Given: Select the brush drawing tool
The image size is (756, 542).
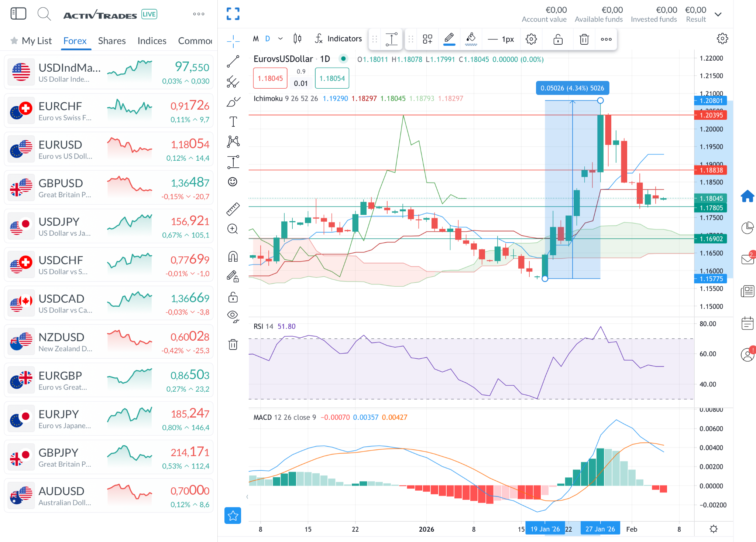Looking at the screenshot, I should [x=233, y=102].
